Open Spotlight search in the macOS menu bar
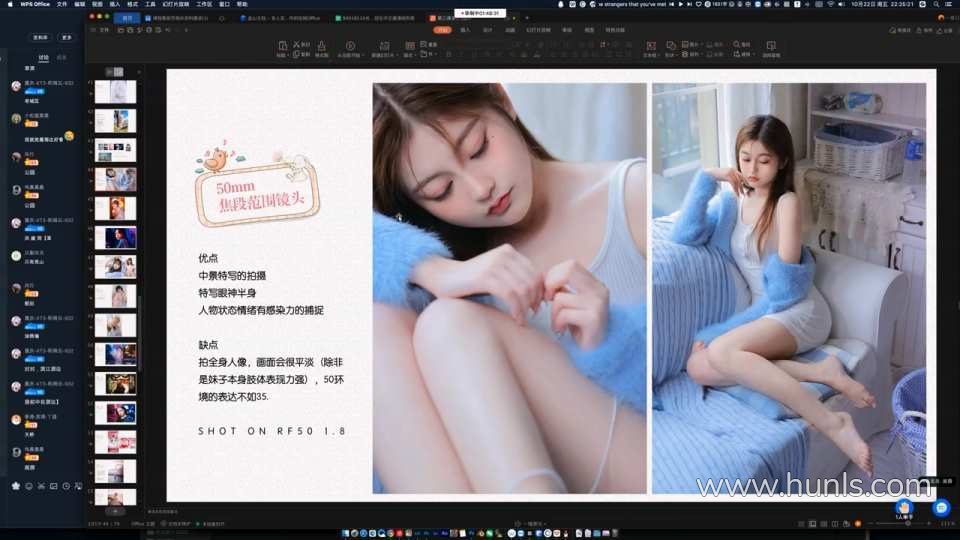This screenshot has height=540, width=960. 937,4
